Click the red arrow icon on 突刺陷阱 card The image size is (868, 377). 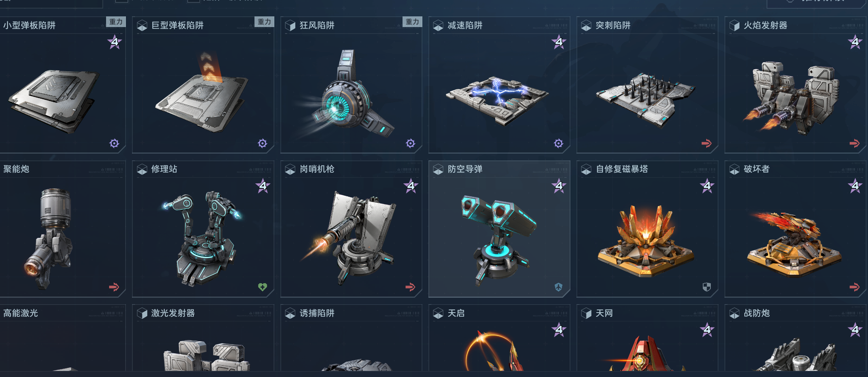point(707,143)
